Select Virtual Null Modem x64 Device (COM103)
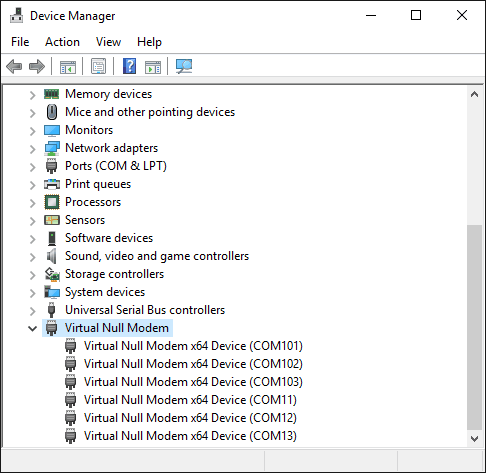Viewport: 486px width, 473px height. coord(193,382)
